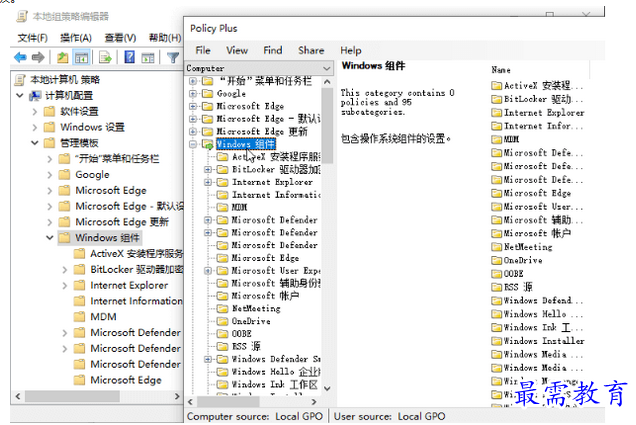Open the 帮助(H) menu in Group Policy Editor

pos(165,38)
